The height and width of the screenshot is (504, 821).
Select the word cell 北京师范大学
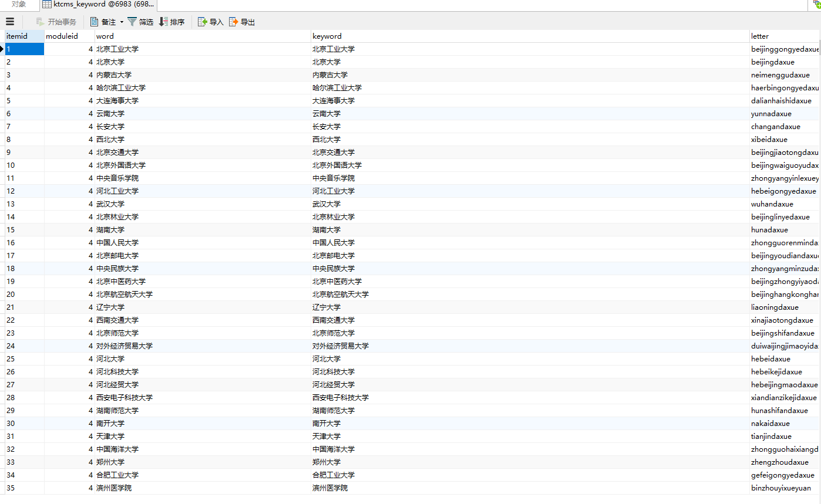coord(203,333)
